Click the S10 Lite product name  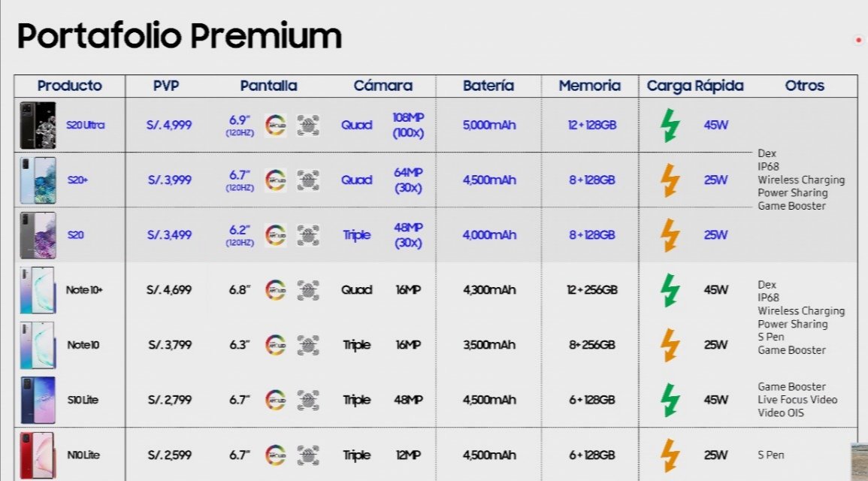83,400
